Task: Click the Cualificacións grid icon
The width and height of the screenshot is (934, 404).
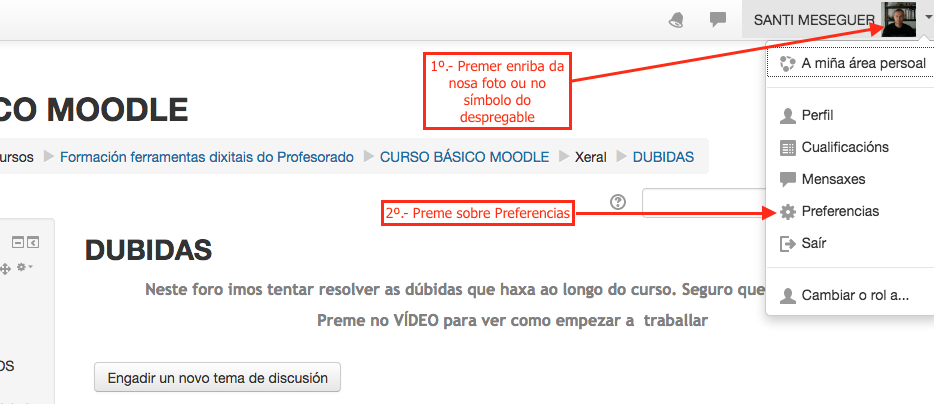Action: (x=788, y=148)
